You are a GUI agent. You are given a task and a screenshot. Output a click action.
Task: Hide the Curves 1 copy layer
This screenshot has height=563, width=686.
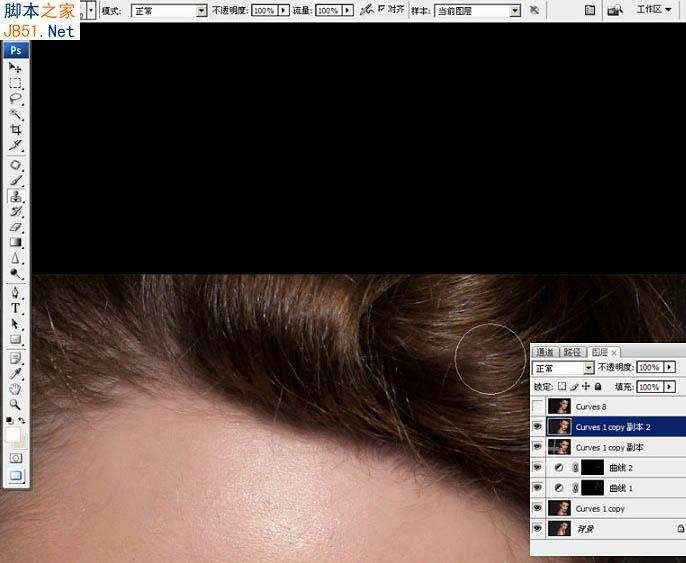tap(538, 508)
